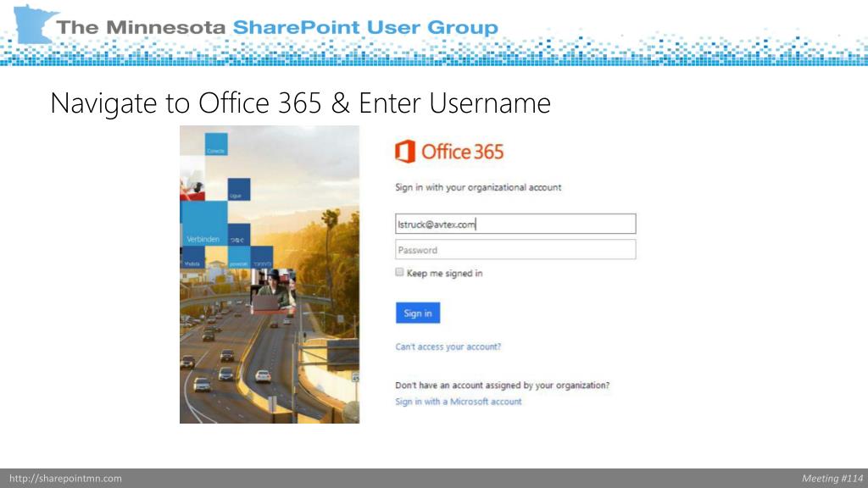
Task: Click 'The Minnesota SharePoint User Group' banner title
Action: pyautogui.click(x=277, y=27)
